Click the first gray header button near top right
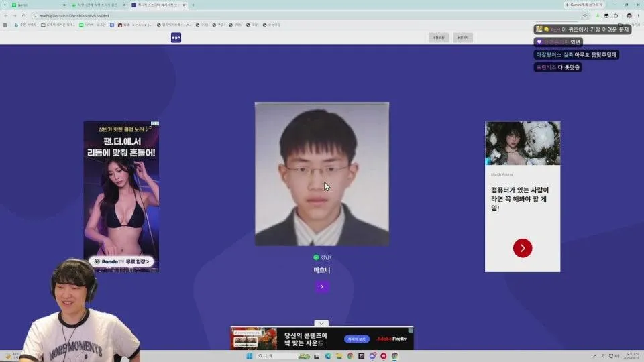644x362 pixels. 439,38
